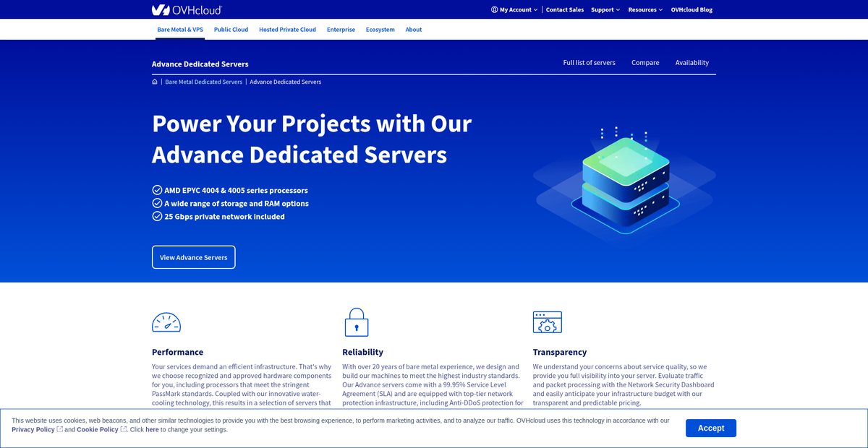The image size is (868, 448).
Task: Select the Public Cloud menu
Action: 231,30
